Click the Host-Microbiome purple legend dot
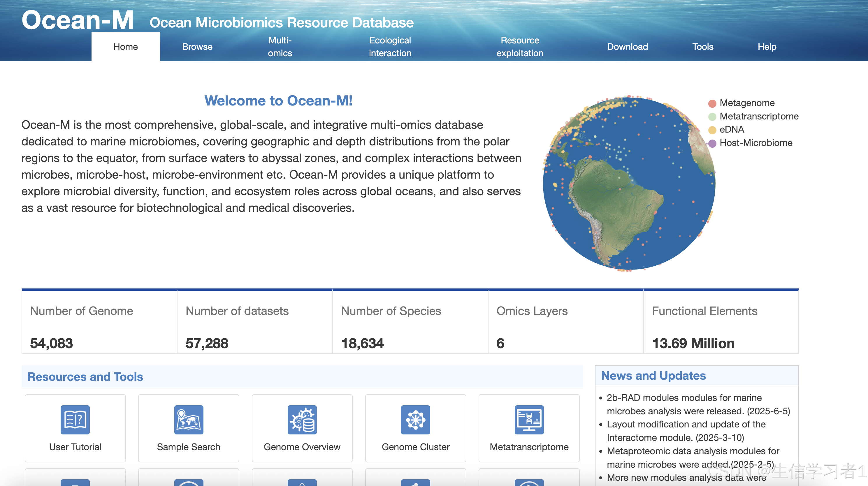This screenshot has height=486, width=868. (712, 143)
